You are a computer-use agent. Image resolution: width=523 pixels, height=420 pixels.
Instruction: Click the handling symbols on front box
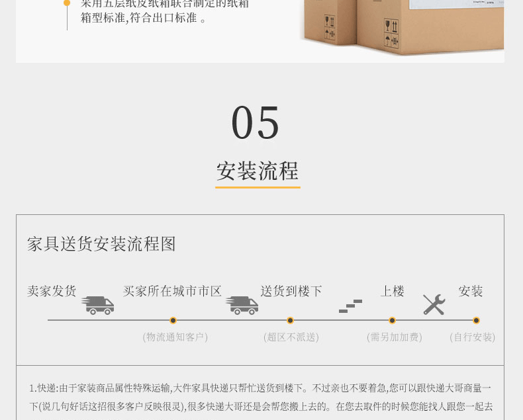(391, 33)
